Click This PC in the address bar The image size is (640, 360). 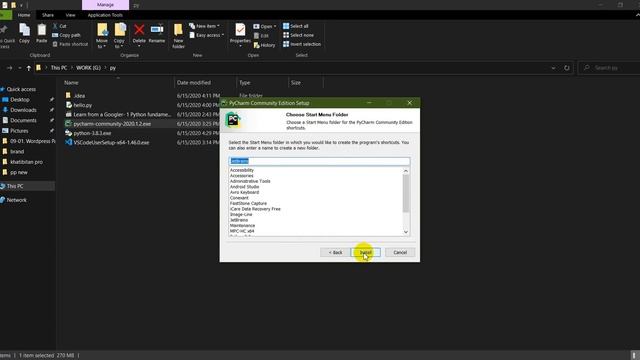coord(59,68)
